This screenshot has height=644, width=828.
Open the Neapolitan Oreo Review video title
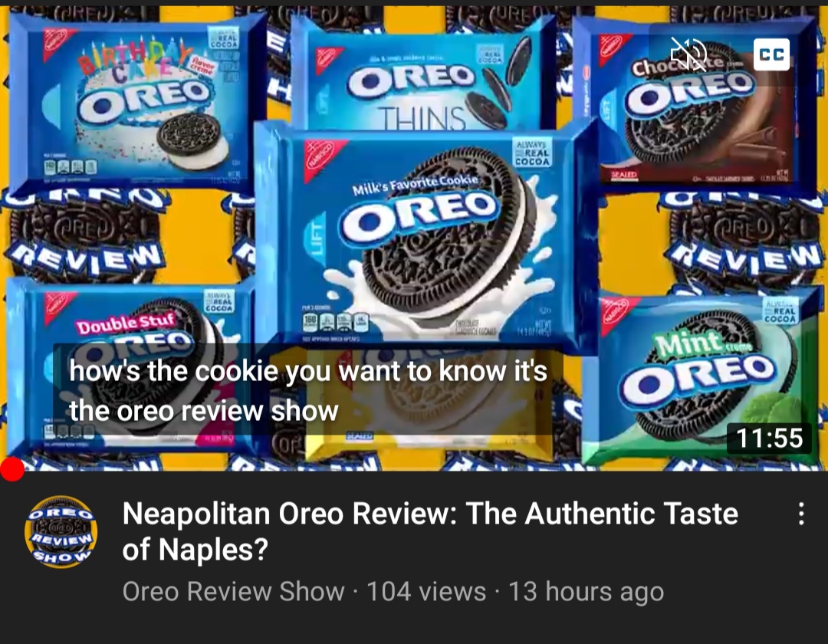(x=430, y=531)
